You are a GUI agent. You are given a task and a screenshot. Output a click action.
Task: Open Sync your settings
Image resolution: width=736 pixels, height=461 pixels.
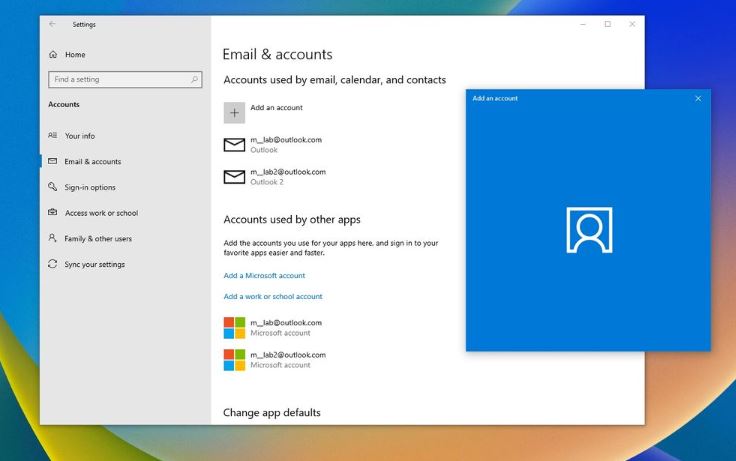[x=94, y=264]
